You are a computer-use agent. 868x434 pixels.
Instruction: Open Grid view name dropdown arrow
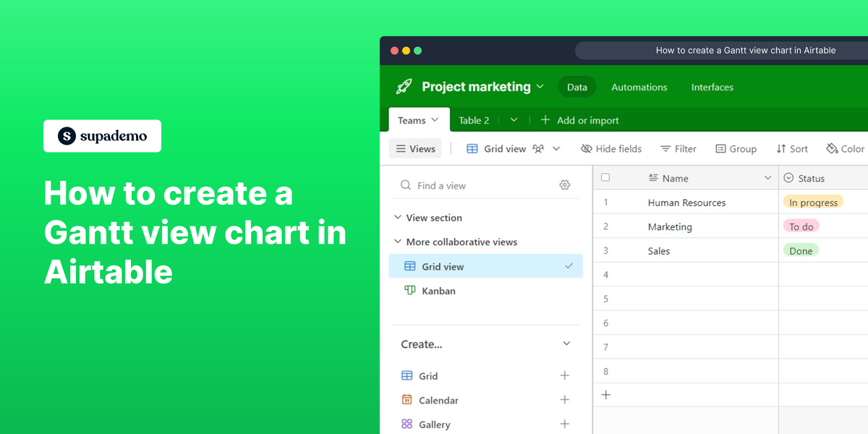coord(556,148)
